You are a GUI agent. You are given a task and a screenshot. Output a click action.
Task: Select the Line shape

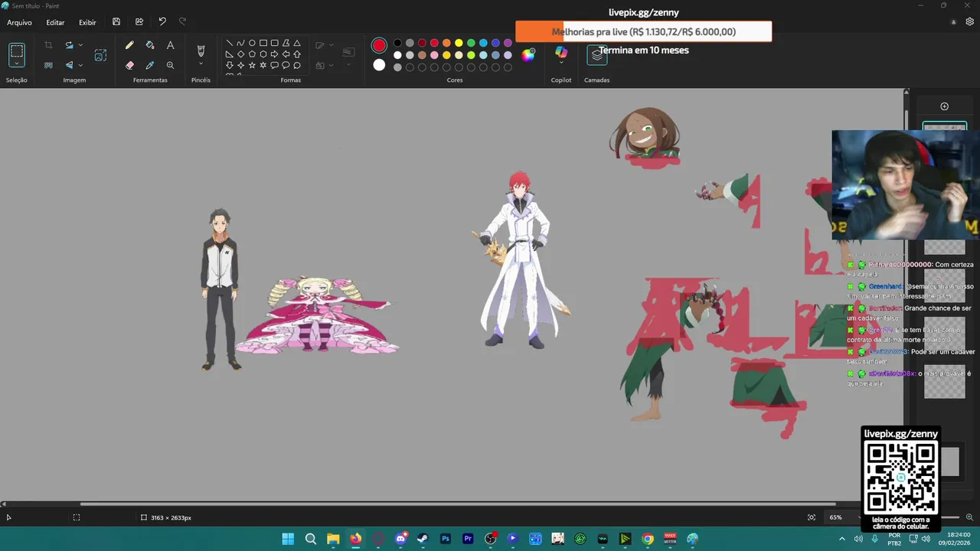coord(229,43)
